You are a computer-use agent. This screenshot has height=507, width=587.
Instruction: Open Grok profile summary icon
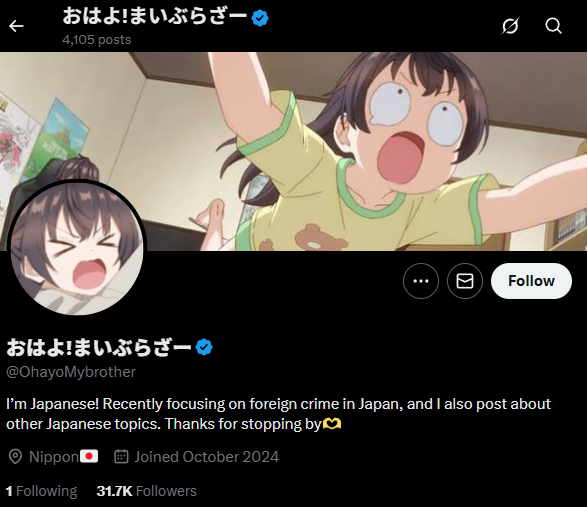(x=510, y=26)
